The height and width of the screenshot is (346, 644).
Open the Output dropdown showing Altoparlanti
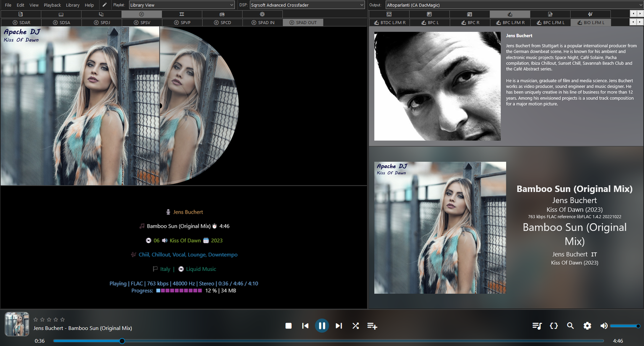click(x=514, y=5)
